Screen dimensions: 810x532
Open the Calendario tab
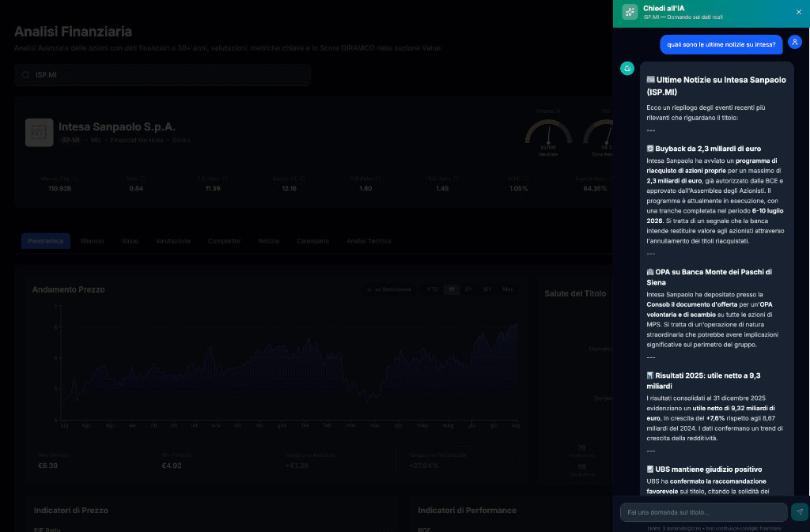coord(312,241)
